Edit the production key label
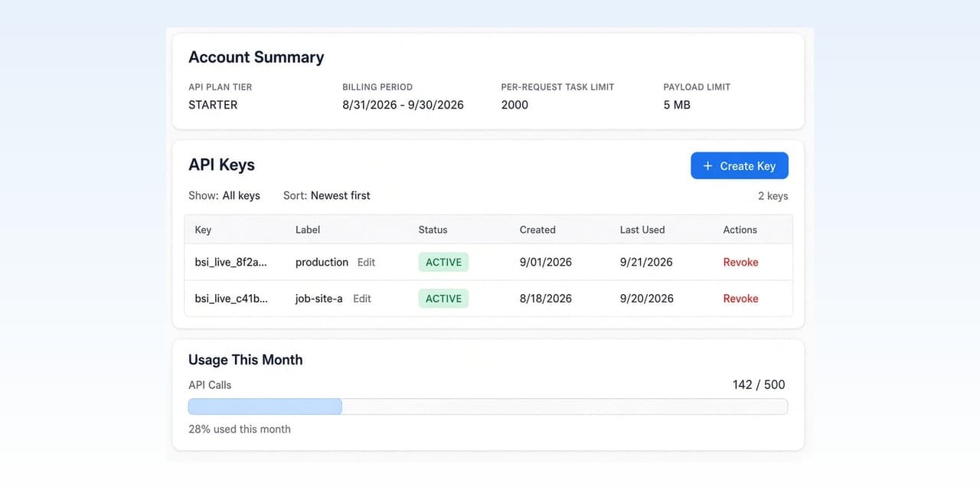Screen dimensions: 980x490 coord(367,263)
